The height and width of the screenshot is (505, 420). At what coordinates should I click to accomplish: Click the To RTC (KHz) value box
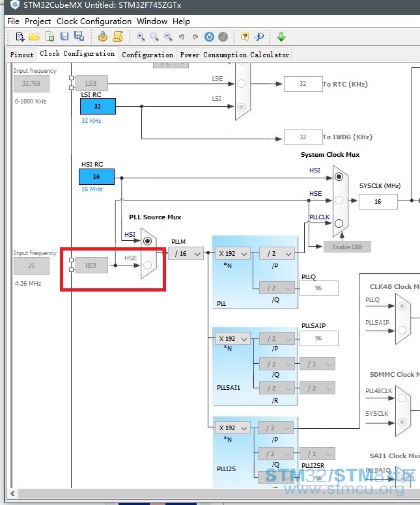[303, 84]
